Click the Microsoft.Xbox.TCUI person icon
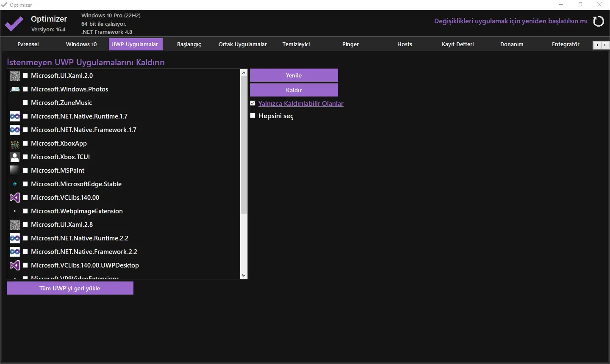The image size is (610, 364). [15, 157]
